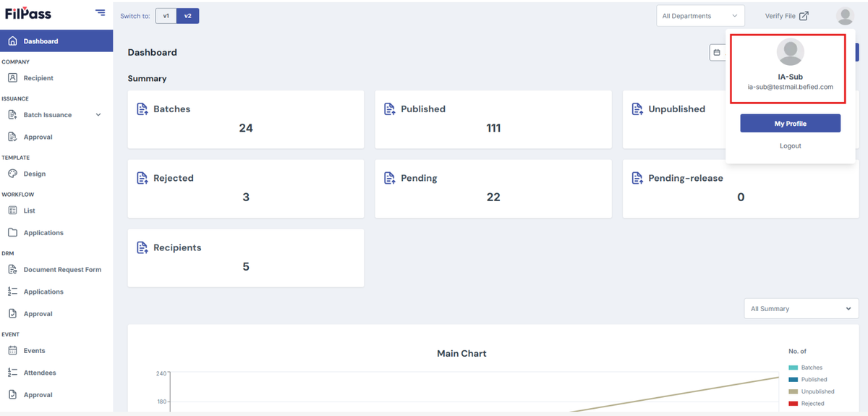Click the Batches card icon

(x=142, y=109)
